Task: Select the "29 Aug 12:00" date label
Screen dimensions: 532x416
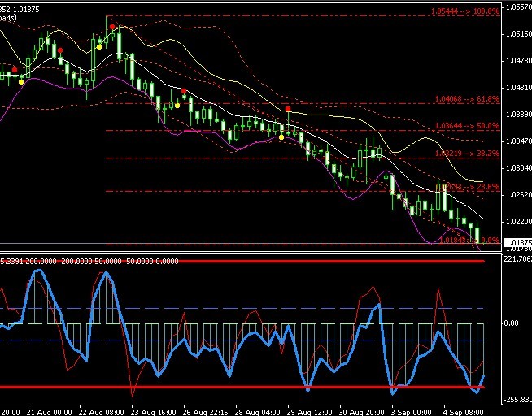Action: 310,412
